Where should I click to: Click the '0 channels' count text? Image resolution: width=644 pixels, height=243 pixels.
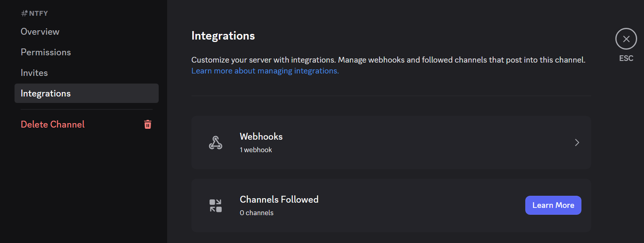[256, 213]
